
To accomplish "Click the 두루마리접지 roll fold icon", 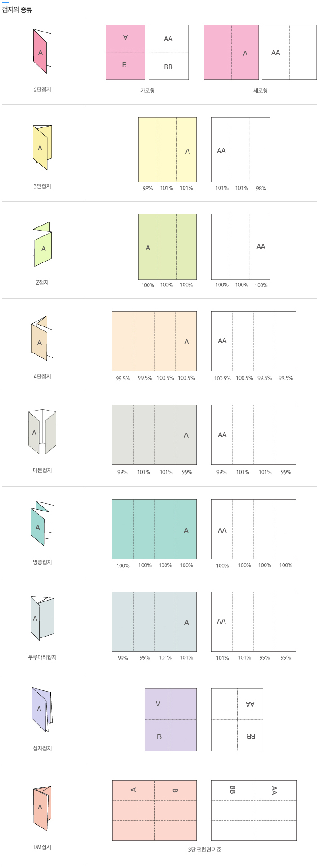I will pyautogui.click(x=42, y=618).
